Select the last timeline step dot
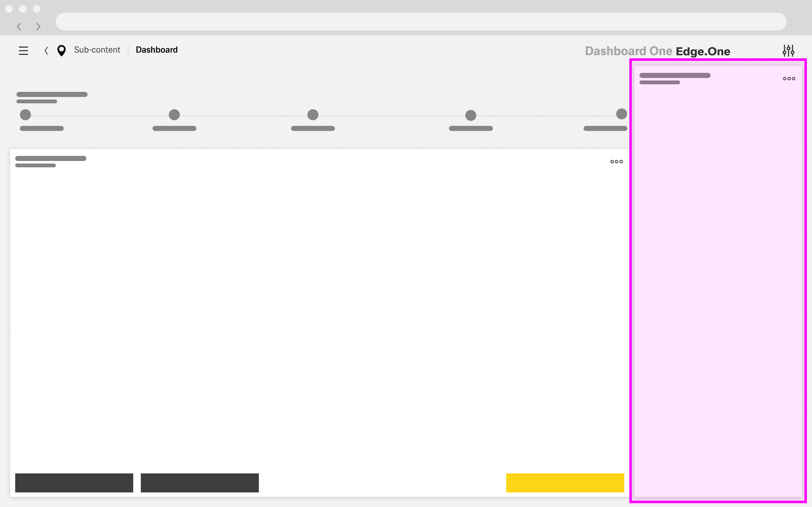The image size is (812, 507). point(621,114)
